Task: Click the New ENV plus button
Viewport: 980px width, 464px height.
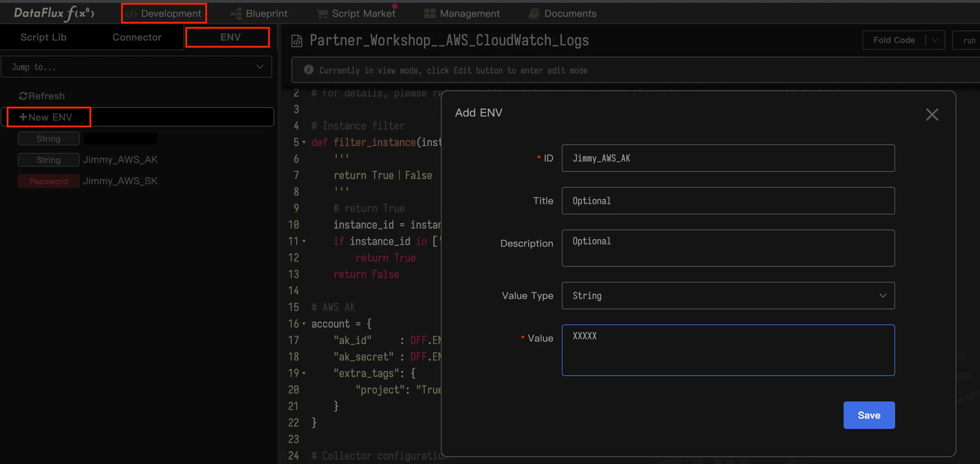Action: pyautogui.click(x=46, y=117)
